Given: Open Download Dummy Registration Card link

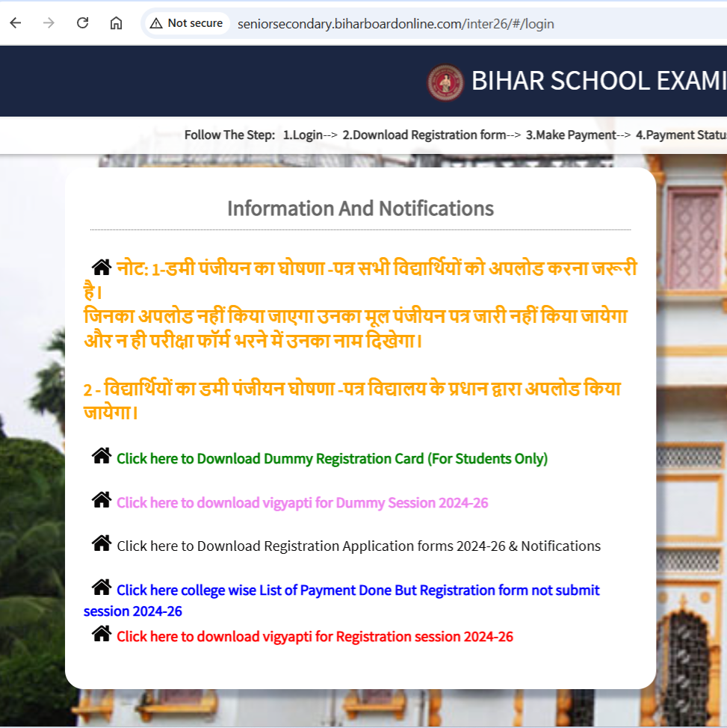Looking at the screenshot, I should (x=332, y=459).
